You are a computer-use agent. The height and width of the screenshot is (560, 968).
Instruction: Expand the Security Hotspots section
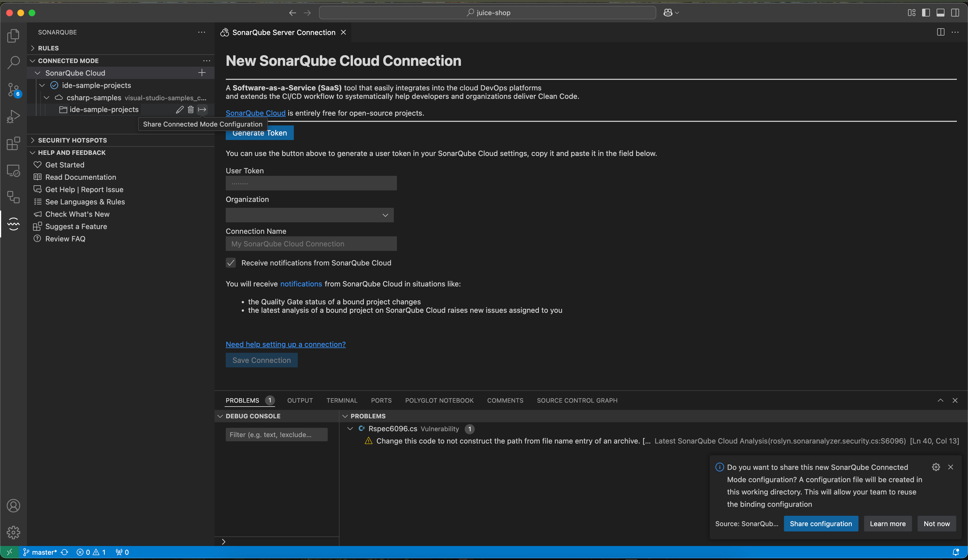(72, 140)
